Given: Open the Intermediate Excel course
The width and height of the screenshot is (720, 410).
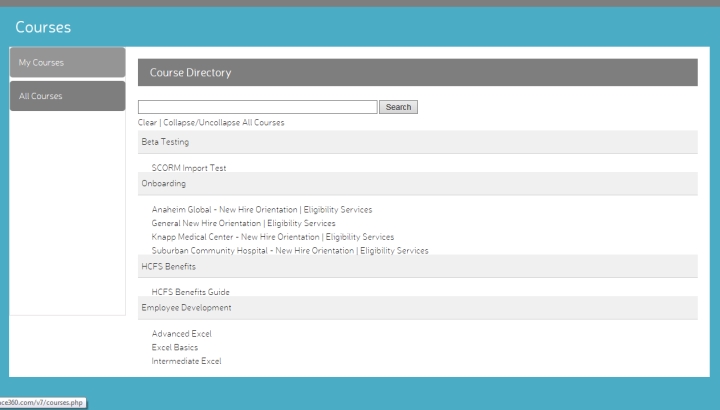Looking at the screenshot, I should [186, 361].
